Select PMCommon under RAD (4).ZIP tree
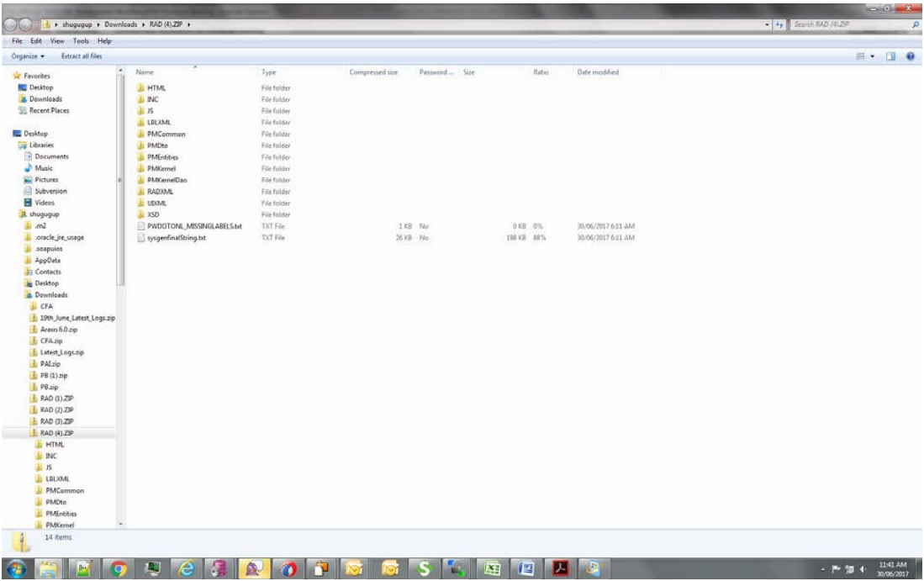Viewport: 924px width, 581px height. pyautogui.click(x=65, y=491)
